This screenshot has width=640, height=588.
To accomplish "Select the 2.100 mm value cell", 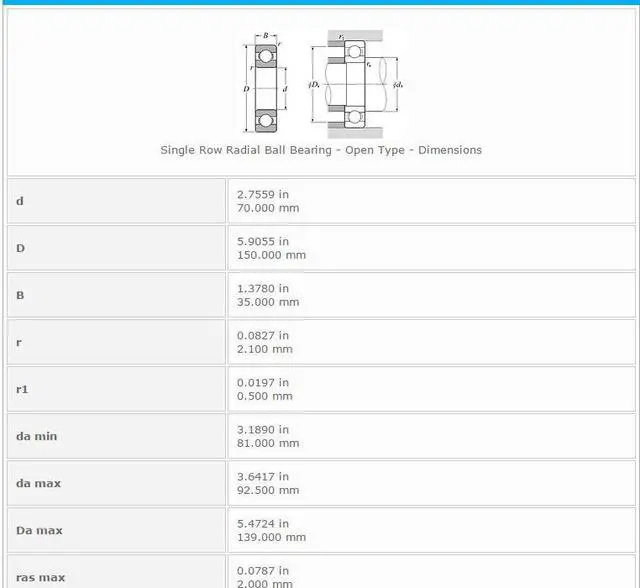I will pos(431,342).
